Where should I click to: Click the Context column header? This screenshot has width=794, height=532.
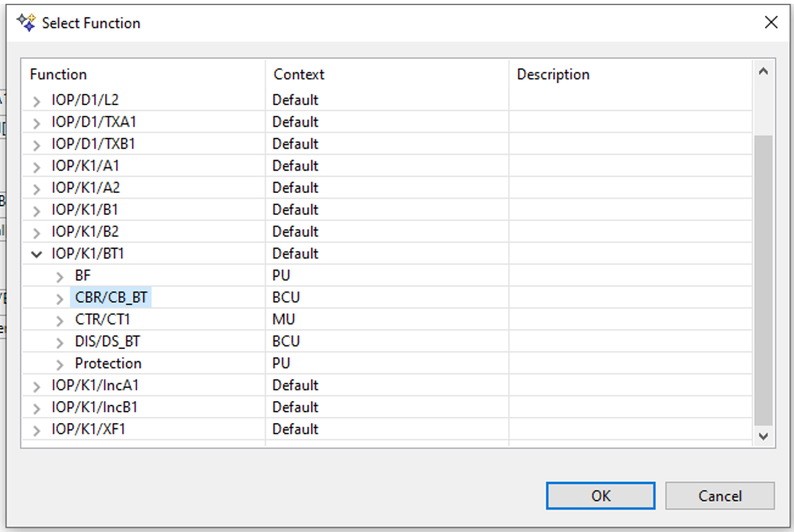pyautogui.click(x=299, y=75)
